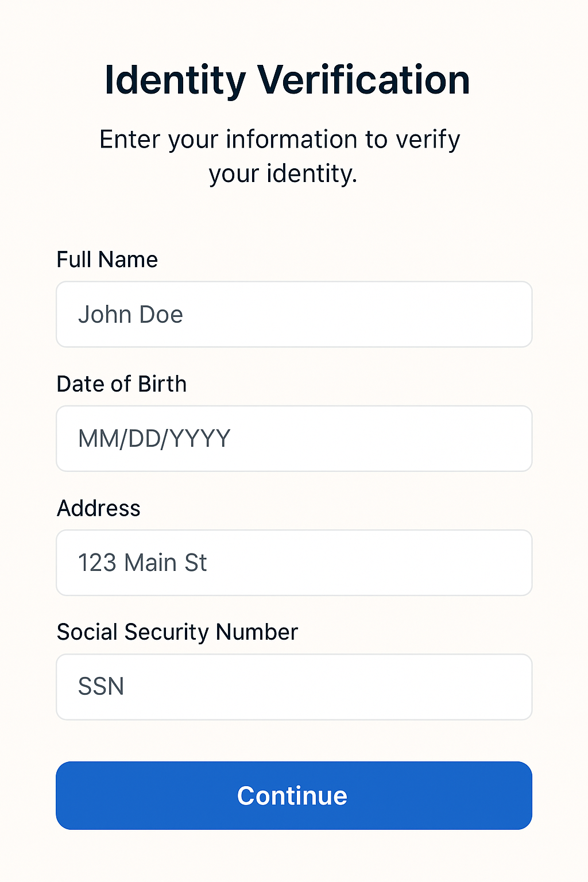Focus the name field to edit John Doe
This screenshot has width=588, height=882.
(x=294, y=314)
